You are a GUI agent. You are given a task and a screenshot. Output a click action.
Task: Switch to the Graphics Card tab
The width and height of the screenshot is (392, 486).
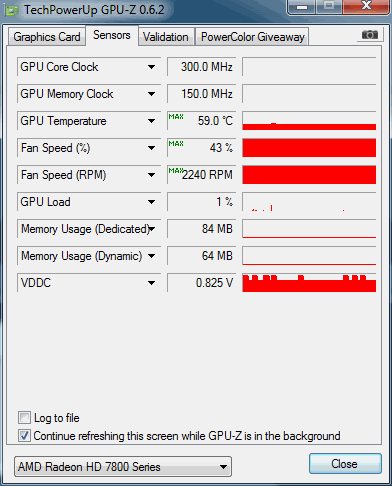pos(47,37)
